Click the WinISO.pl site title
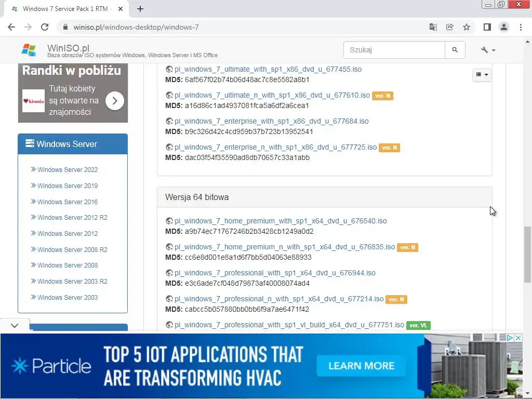 [x=68, y=48]
